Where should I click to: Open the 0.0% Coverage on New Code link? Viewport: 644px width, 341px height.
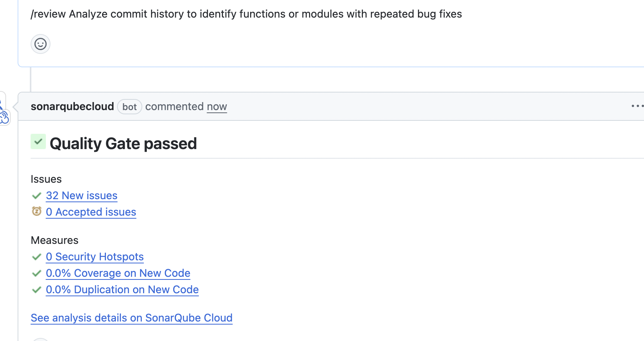tap(118, 273)
